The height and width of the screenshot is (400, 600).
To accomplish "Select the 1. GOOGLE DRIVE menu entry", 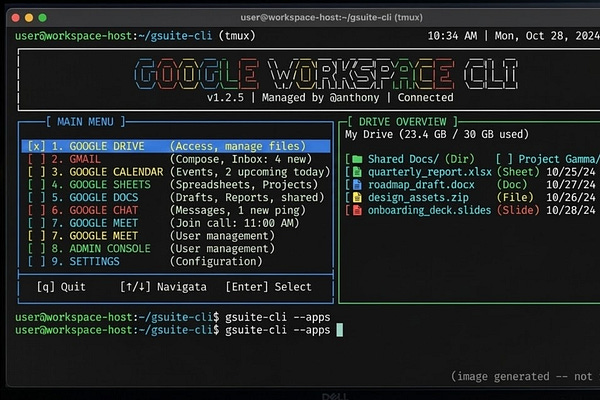I will [x=176, y=146].
